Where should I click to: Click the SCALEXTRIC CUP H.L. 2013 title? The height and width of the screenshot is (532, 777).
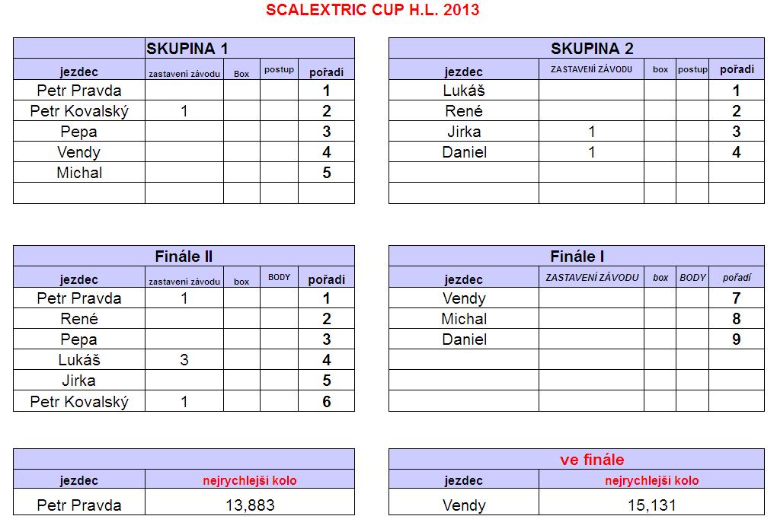pos(373,10)
